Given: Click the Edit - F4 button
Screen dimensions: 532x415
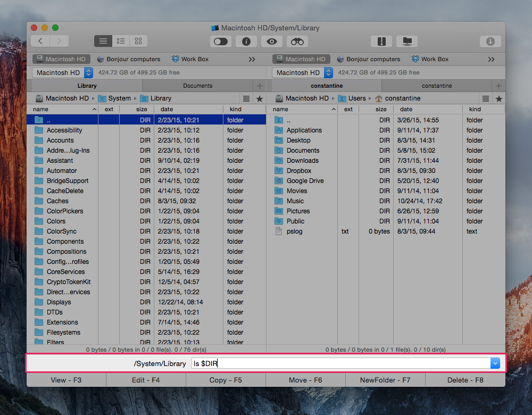Looking at the screenshot, I should 146,380.
